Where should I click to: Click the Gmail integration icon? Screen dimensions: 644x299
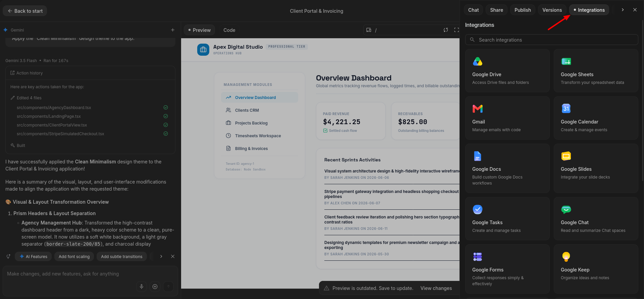coord(477,109)
